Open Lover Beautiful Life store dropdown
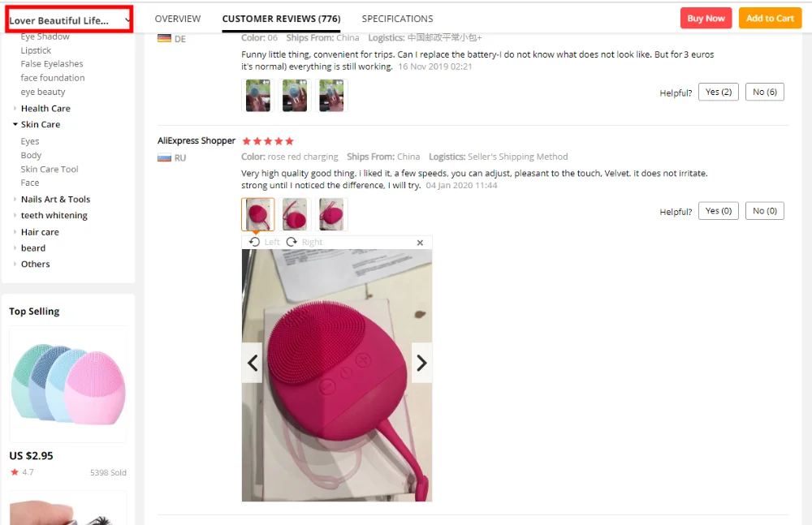The image size is (812, 525). (x=69, y=20)
